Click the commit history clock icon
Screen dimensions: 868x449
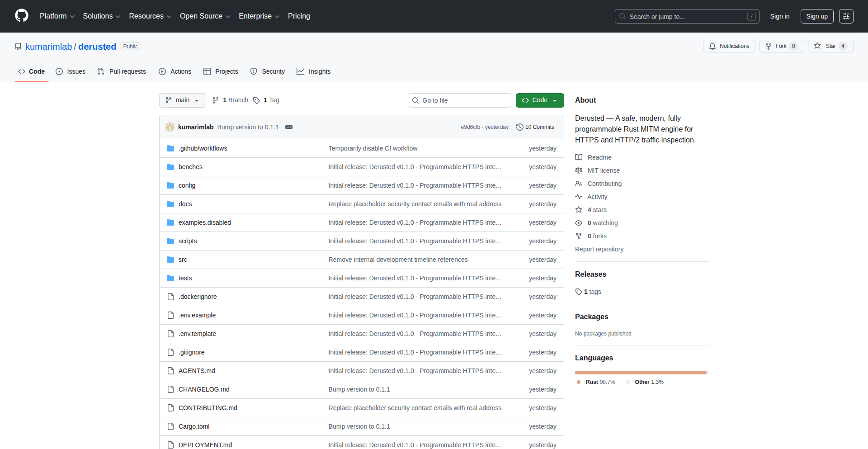pos(519,127)
